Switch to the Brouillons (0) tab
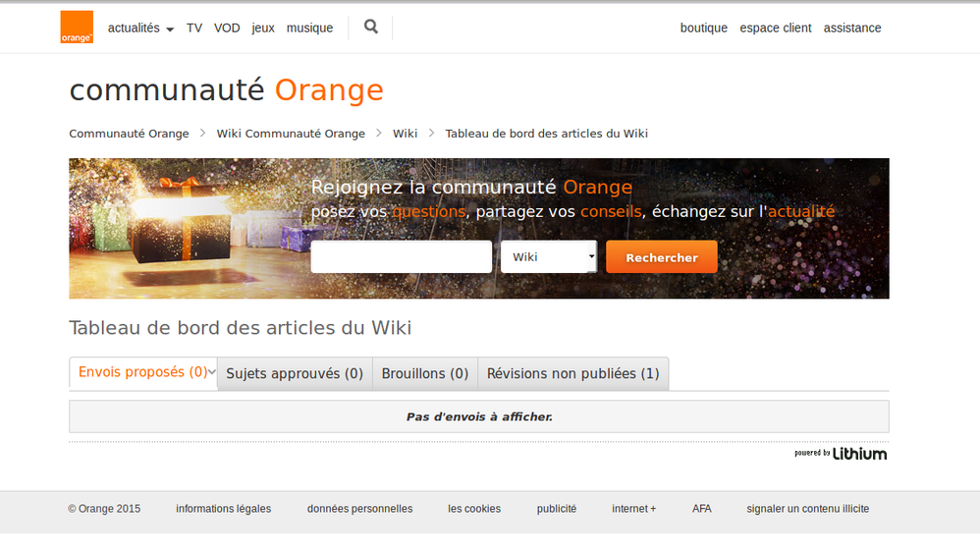The width and height of the screenshot is (980, 553). (x=425, y=373)
